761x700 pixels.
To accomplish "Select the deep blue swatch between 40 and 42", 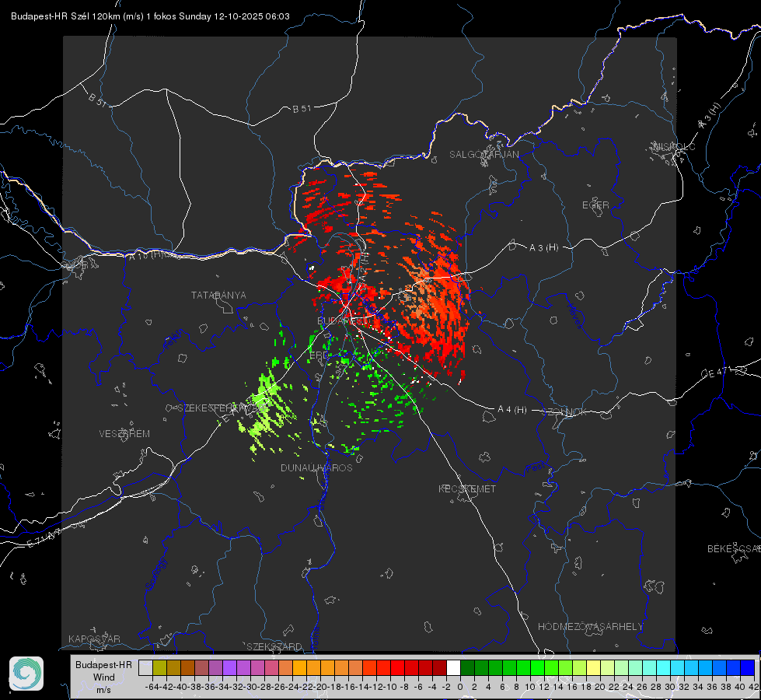I will [x=748, y=667].
